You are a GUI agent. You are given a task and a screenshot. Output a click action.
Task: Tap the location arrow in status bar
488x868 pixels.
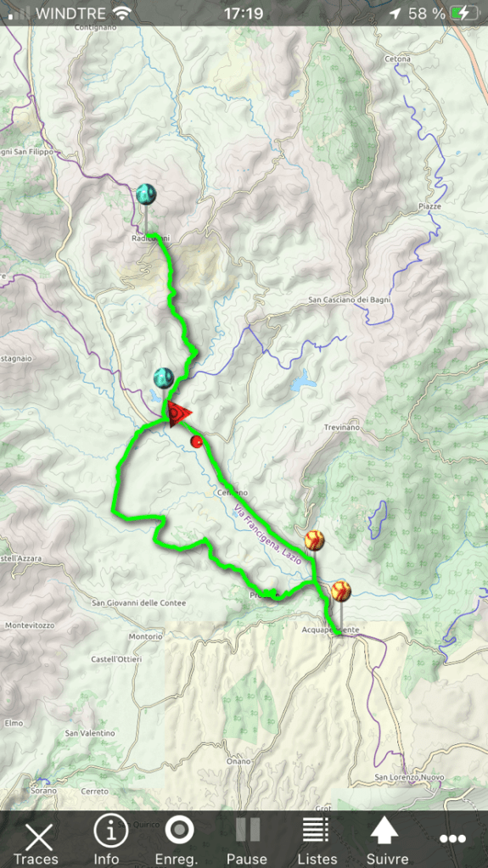click(x=395, y=14)
